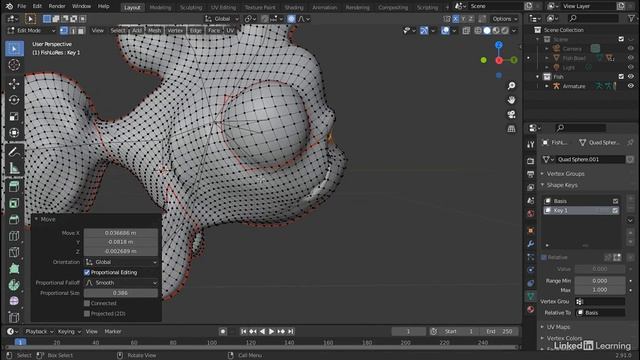
Task: Check the Projected (2D) checkbox
Action: (x=87, y=313)
